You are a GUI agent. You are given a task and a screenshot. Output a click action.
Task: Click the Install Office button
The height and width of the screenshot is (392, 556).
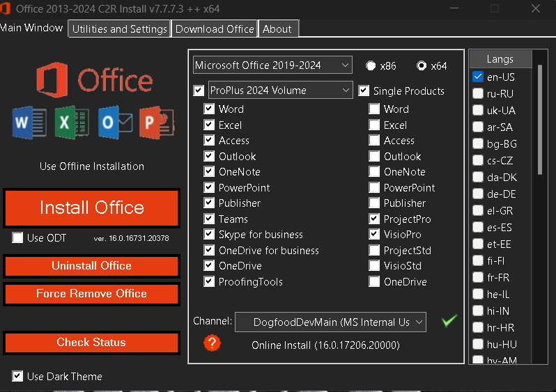[91, 208]
